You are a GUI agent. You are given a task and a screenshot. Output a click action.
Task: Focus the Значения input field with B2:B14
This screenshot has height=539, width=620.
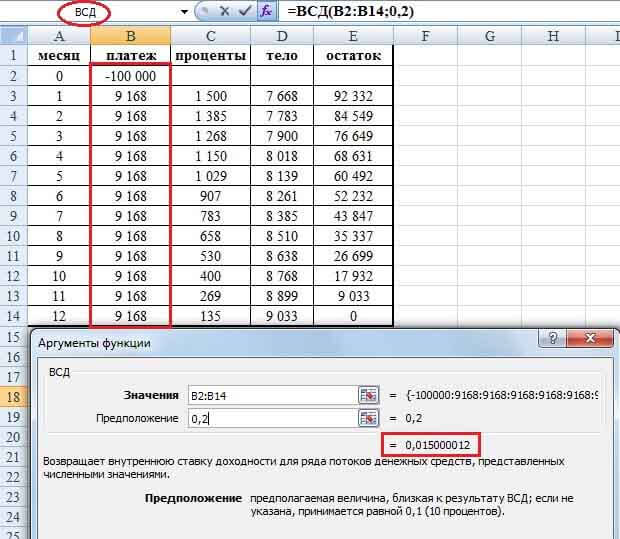coord(270,394)
